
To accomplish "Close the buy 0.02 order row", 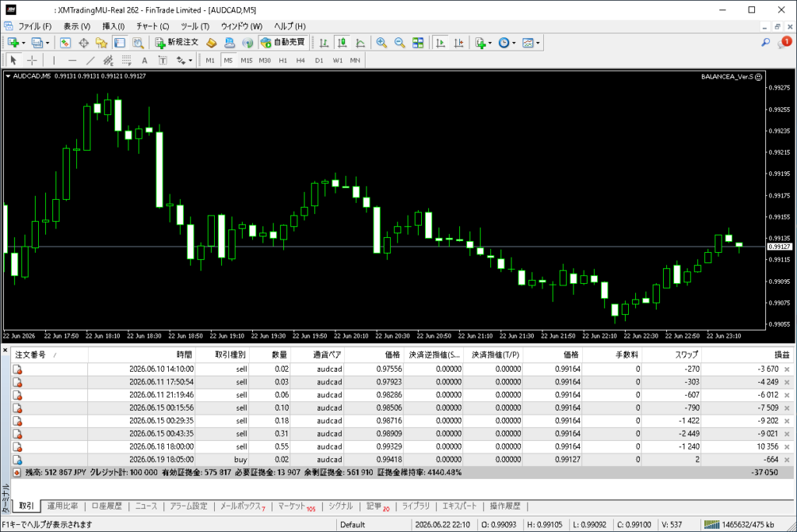I will (x=787, y=460).
